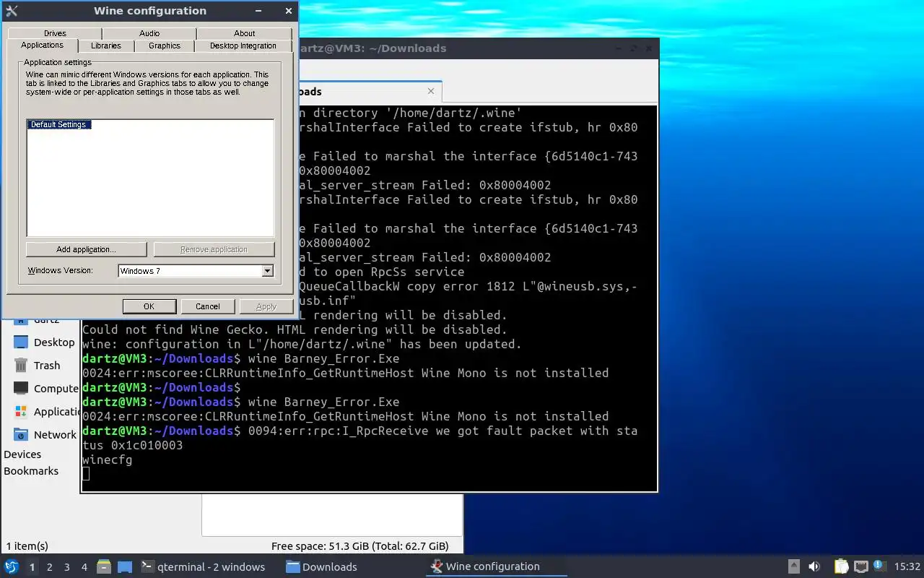924x578 pixels.
Task: Click the volume speaker icon in tray
Action: [x=814, y=566]
